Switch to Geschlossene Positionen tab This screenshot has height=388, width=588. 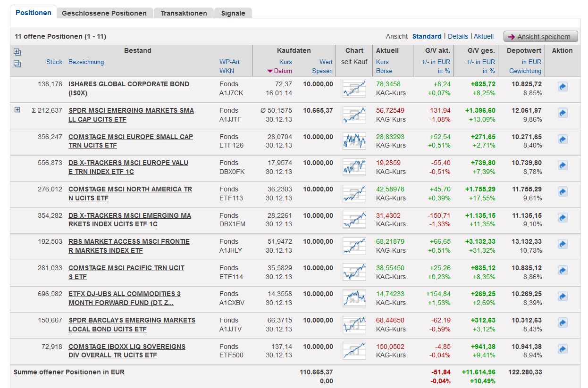coord(104,13)
